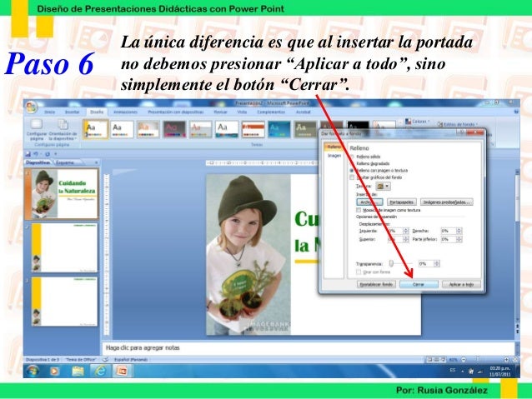Choose Relleno degradado radio option
The width and height of the screenshot is (532, 399).
click(x=353, y=163)
